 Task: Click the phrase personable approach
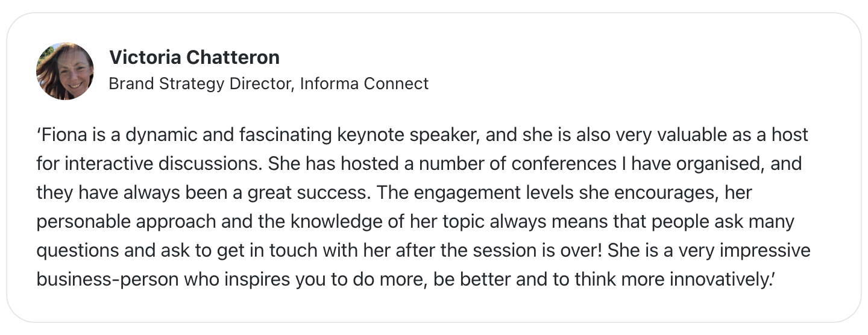tap(125, 222)
